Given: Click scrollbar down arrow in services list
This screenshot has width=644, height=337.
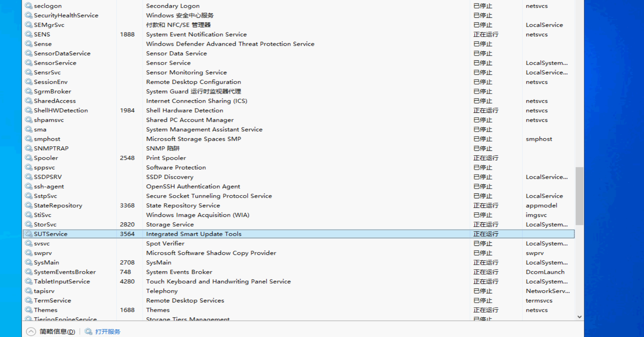Looking at the screenshot, I should 579,317.
